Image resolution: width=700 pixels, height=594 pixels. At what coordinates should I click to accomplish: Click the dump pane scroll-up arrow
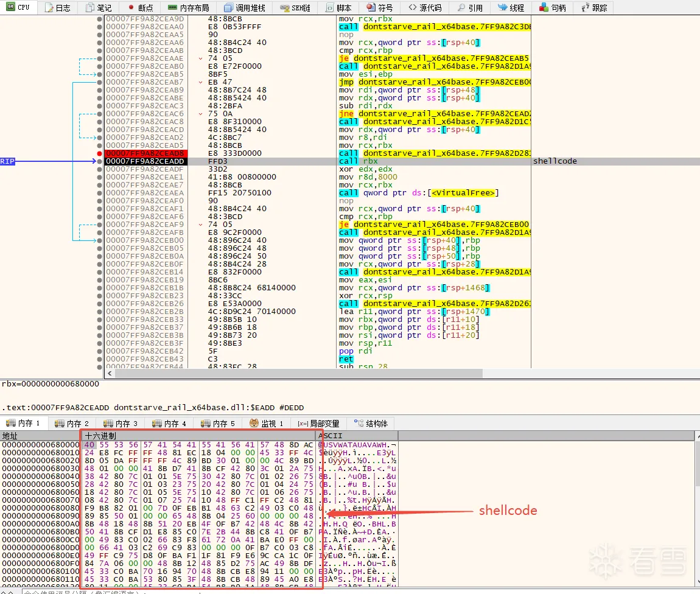698,435
